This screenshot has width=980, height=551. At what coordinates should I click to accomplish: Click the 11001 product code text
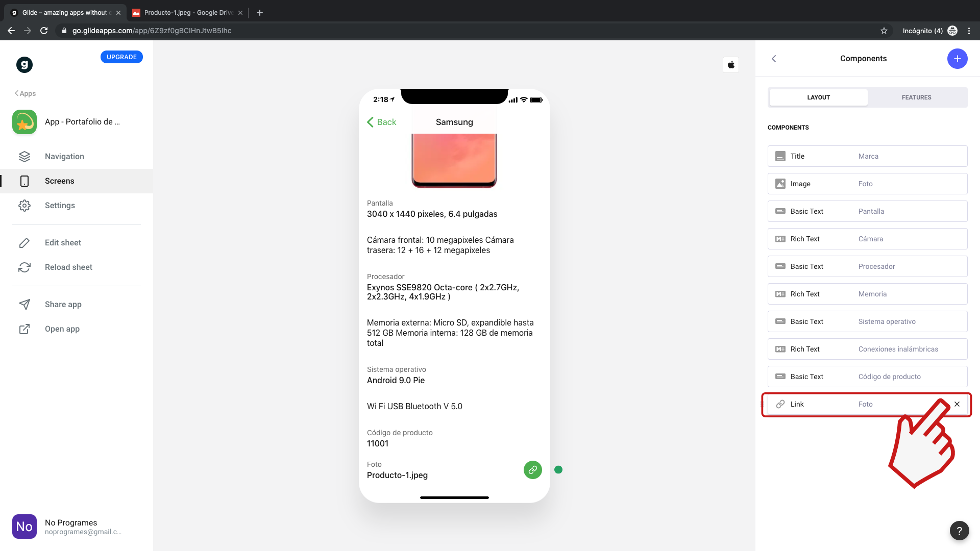pyautogui.click(x=378, y=443)
